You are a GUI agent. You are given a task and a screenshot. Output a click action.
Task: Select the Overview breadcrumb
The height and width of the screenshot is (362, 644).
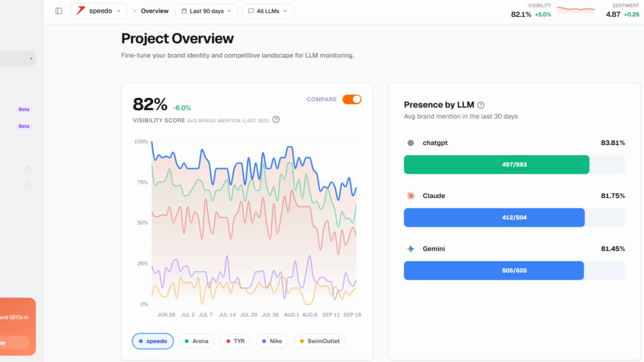154,11
